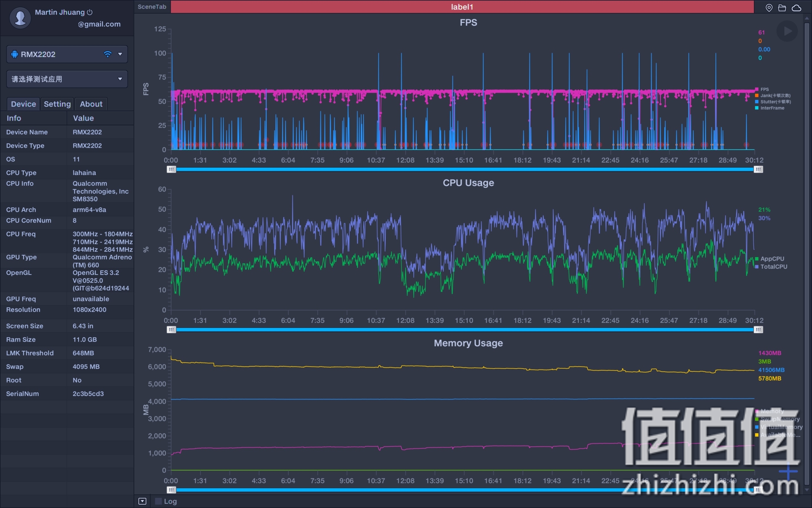Click the user avatar icon
Image resolution: width=812 pixels, height=508 pixels.
click(20, 18)
